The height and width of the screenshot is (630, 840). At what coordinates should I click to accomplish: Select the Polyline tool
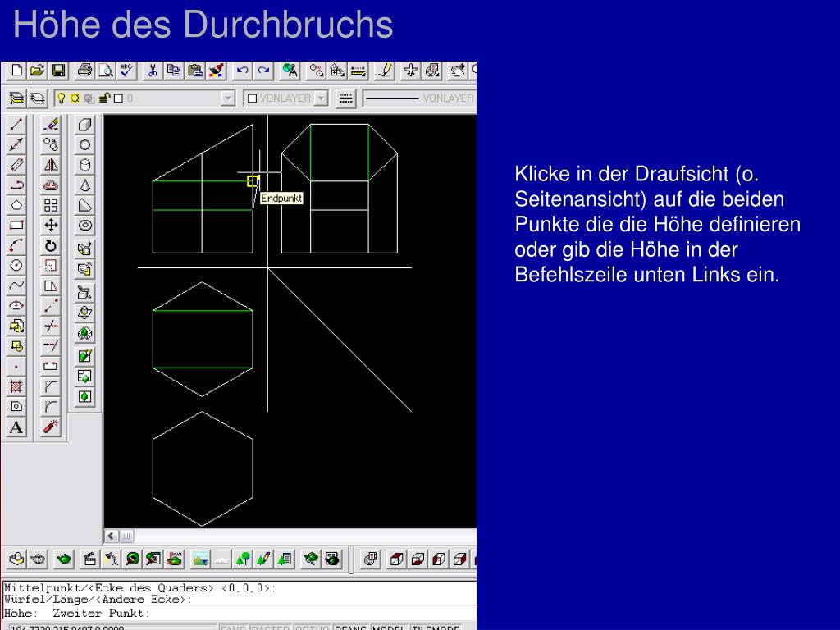(x=16, y=185)
